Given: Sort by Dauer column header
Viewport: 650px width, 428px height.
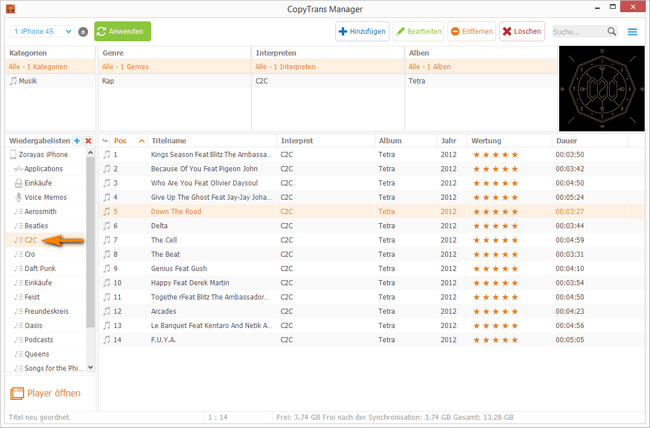Looking at the screenshot, I should (x=590, y=141).
